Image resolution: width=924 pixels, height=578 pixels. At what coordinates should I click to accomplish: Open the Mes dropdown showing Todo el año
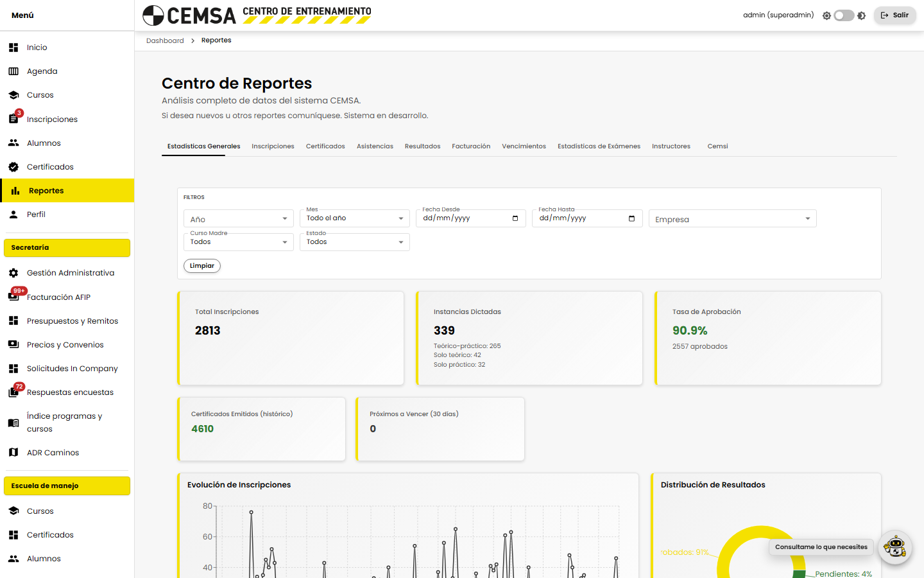355,218
